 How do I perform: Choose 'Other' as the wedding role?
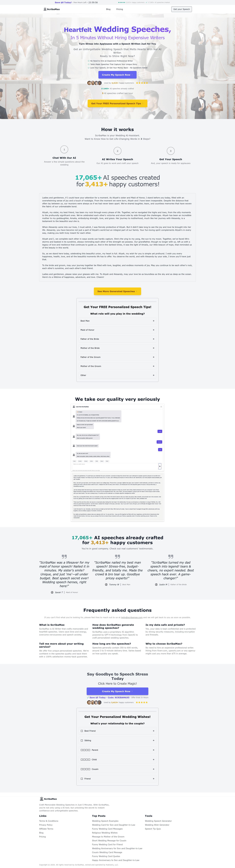(117, 375)
